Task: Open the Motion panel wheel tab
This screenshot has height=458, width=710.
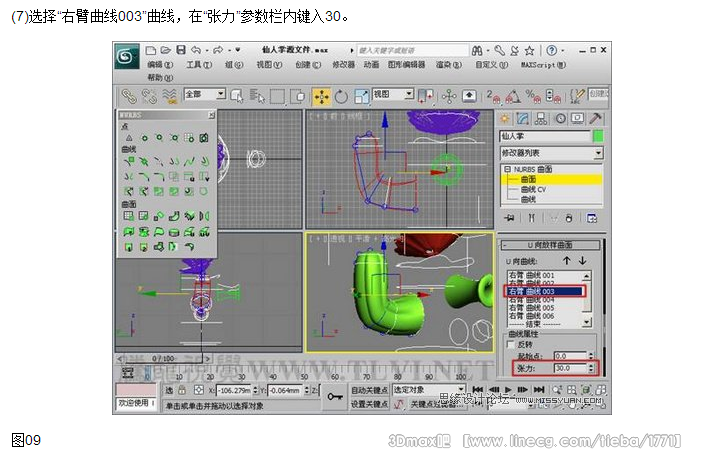Action: (561, 119)
